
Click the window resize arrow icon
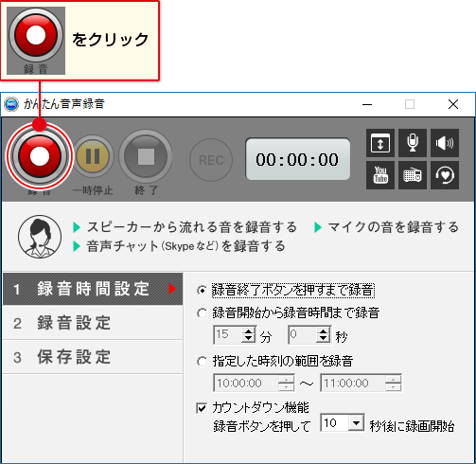pyautogui.click(x=380, y=143)
